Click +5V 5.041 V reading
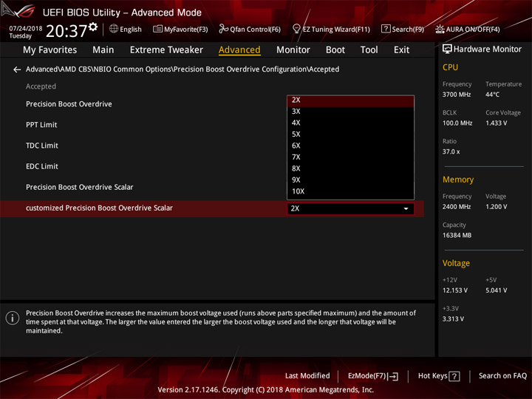Image resolution: width=532 pixels, height=399 pixels. tap(496, 291)
